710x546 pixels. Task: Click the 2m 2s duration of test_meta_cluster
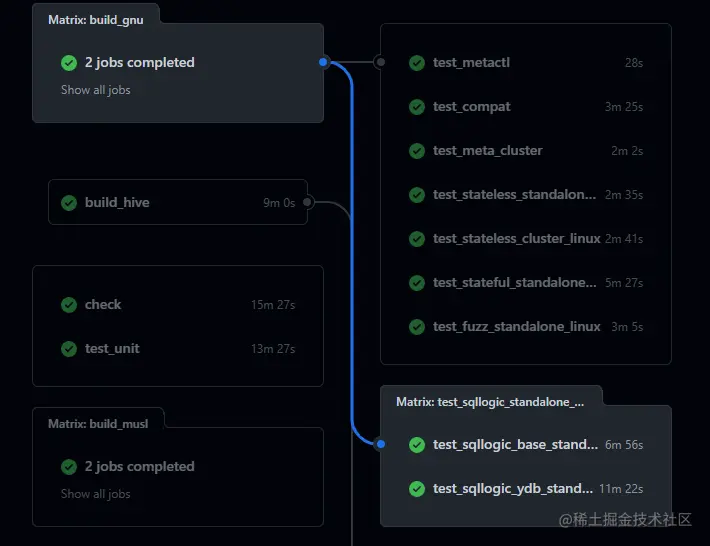(x=627, y=151)
